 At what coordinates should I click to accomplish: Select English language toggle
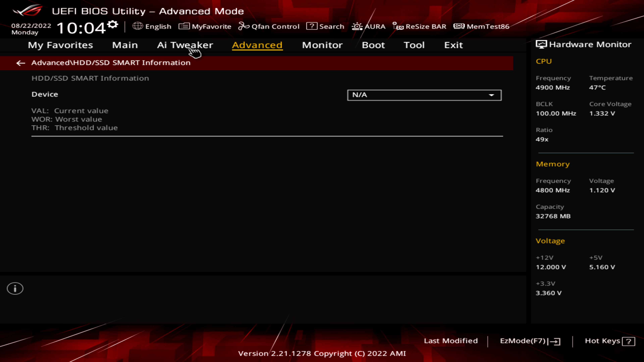point(152,26)
